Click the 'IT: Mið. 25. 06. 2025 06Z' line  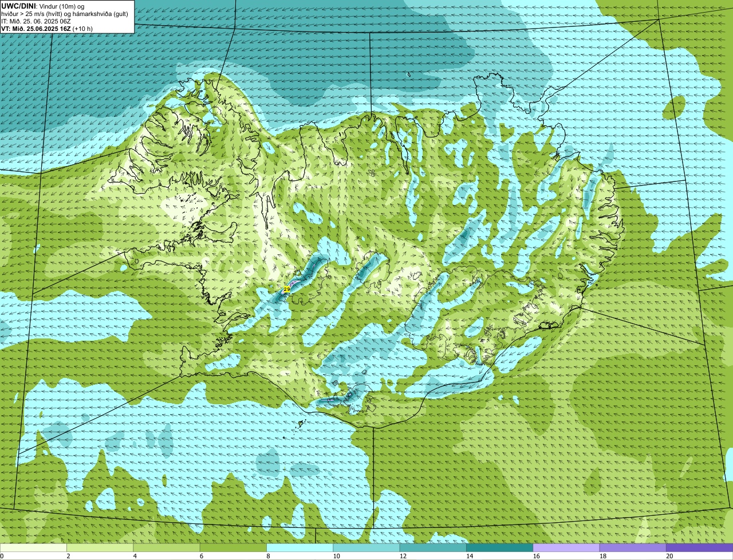(x=36, y=21)
